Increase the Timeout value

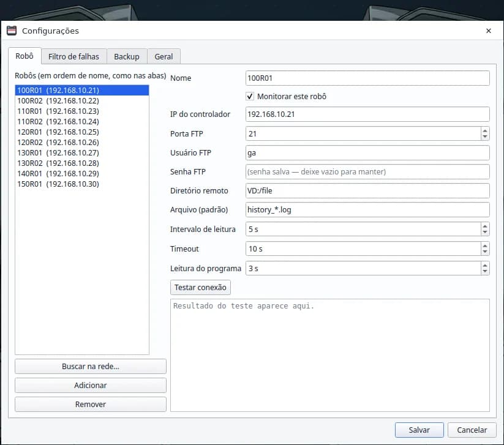[485, 245]
